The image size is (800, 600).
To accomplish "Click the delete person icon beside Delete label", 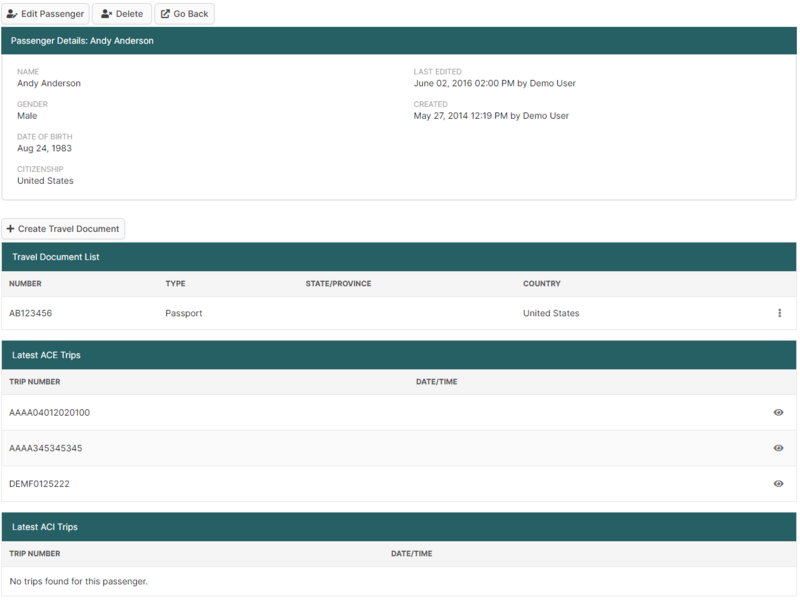I will 105,15.
